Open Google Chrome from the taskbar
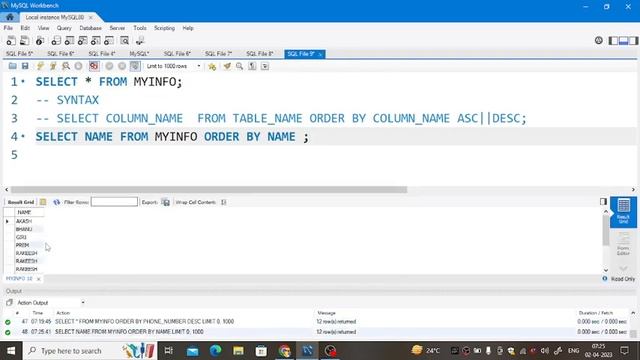The image size is (640, 360). [284, 351]
